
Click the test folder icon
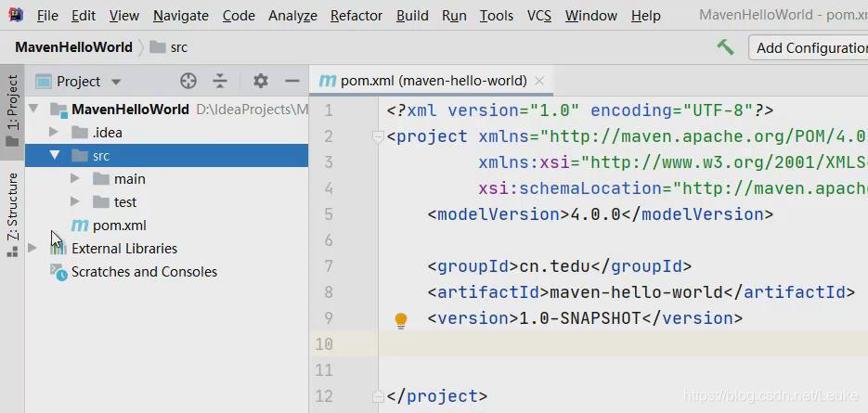coord(101,202)
